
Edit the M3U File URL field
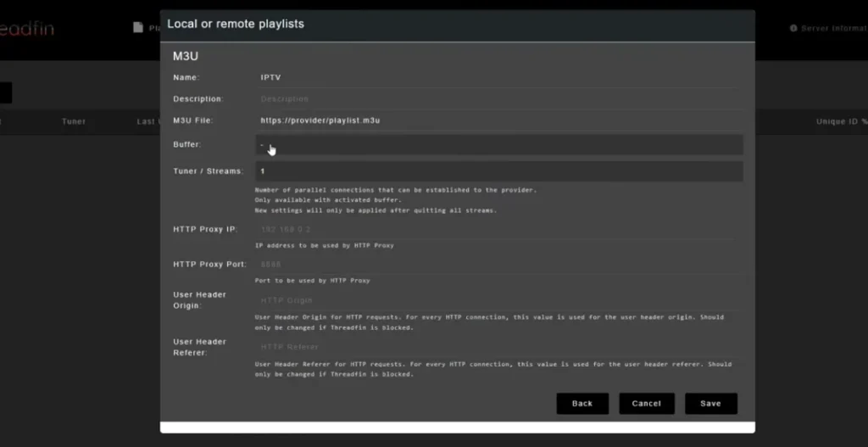(x=497, y=120)
